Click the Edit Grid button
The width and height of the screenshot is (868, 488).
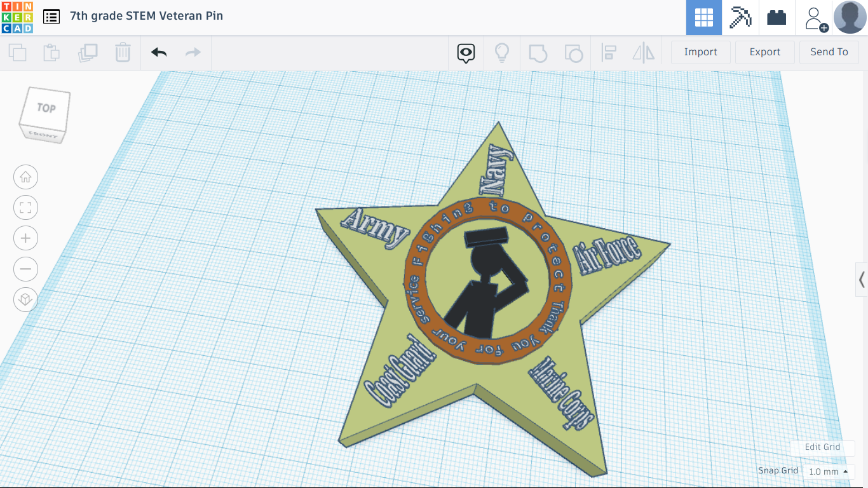coord(822,447)
